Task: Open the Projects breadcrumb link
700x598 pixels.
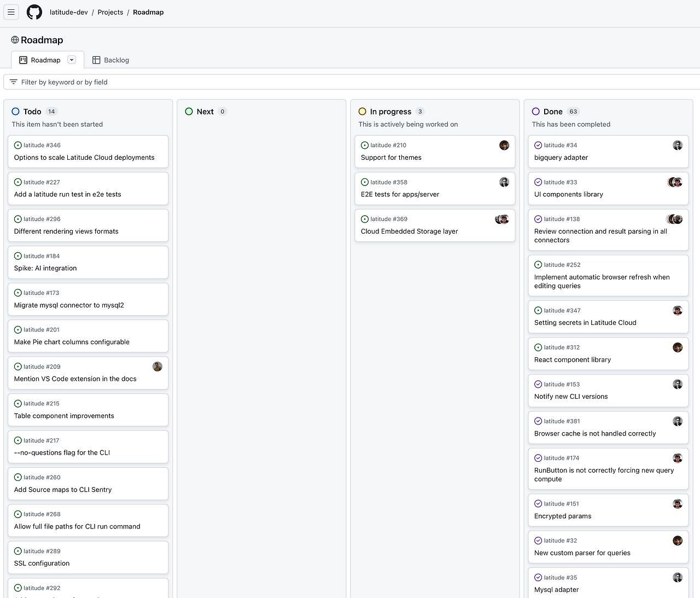Action: coord(110,12)
